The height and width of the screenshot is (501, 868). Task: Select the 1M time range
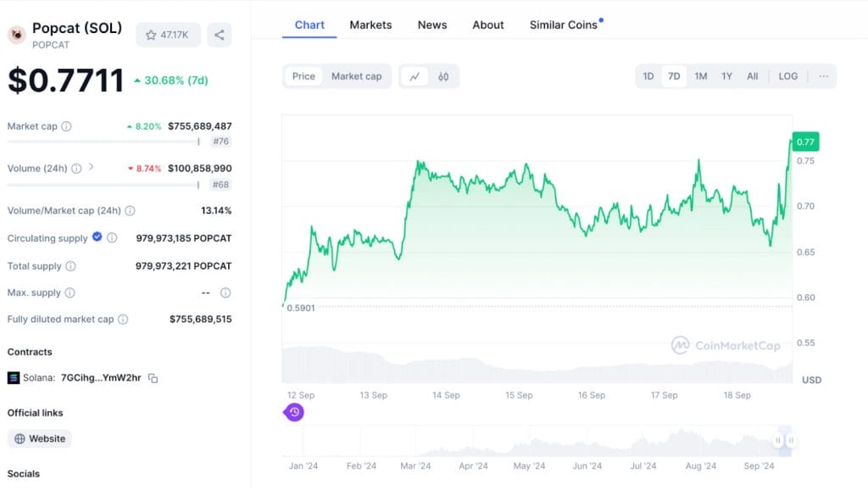point(701,76)
